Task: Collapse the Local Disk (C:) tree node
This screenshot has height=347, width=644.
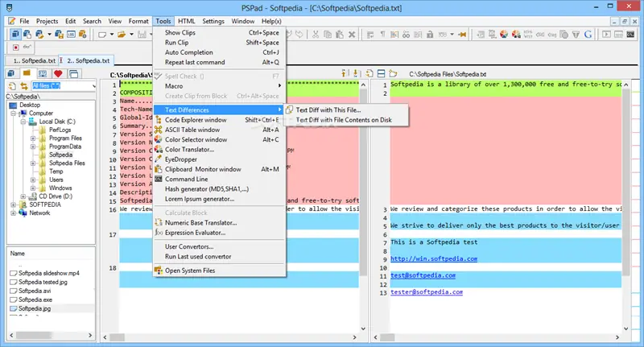Action: tap(23, 122)
